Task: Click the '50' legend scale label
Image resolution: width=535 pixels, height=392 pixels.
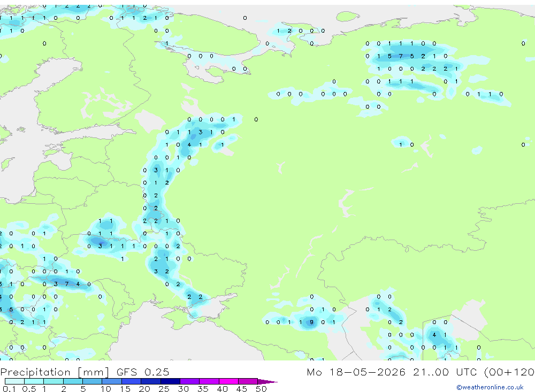Action: click(x=261, y=389)
